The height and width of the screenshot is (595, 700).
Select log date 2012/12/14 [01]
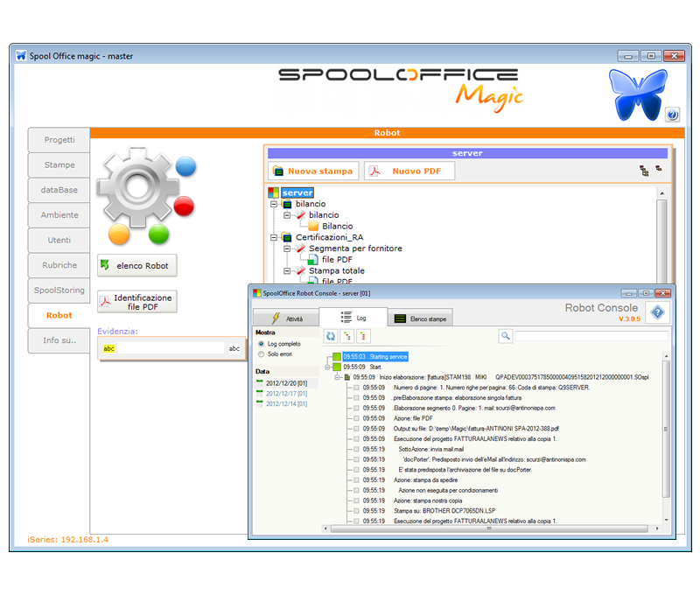(x=287, y=404)
